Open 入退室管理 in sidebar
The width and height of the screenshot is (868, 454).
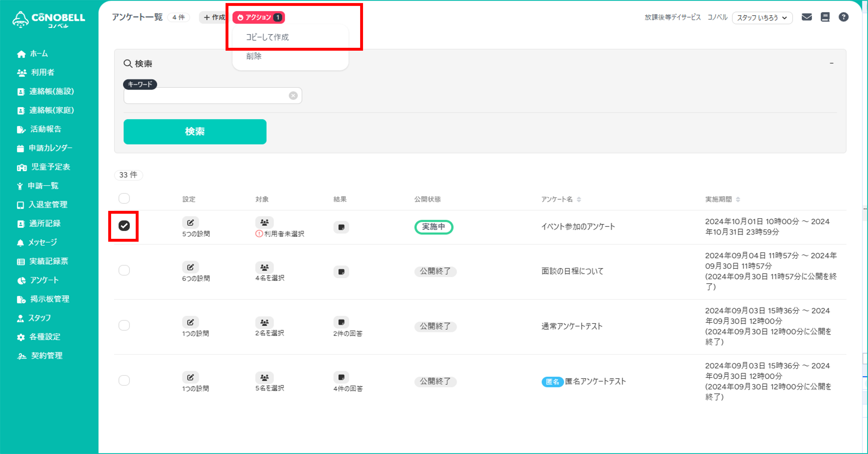[x=42, y=205]
